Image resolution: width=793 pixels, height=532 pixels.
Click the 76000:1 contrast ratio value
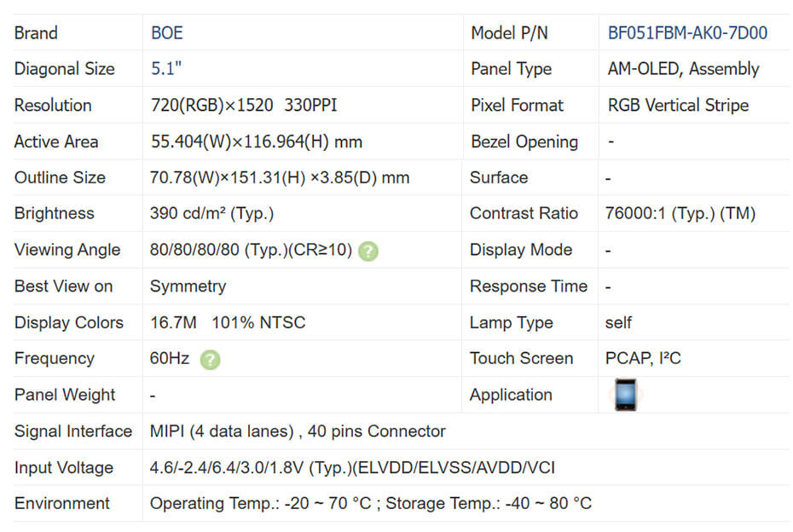[x=680, y=213]
